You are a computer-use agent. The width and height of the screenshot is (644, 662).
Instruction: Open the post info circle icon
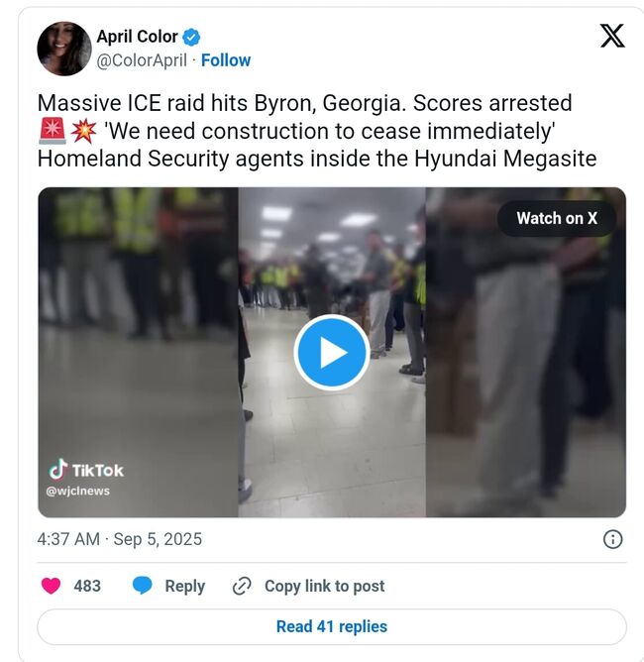pyautogui.click(x=612, y=539)
